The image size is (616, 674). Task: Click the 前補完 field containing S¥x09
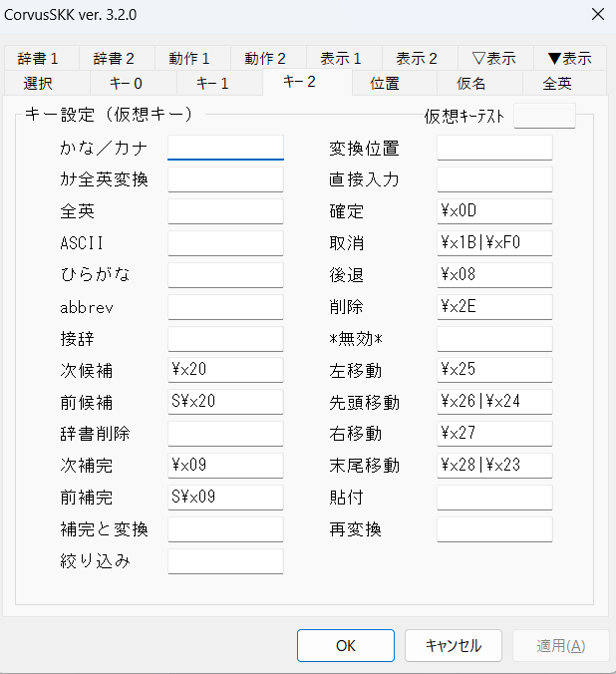[225, 498]
